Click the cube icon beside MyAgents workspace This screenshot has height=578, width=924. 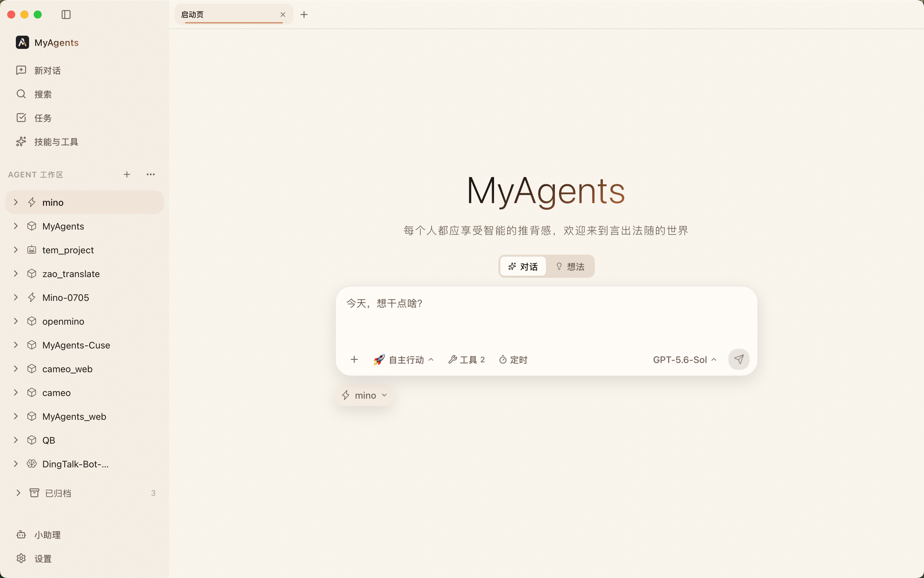(x=32, y=226)
